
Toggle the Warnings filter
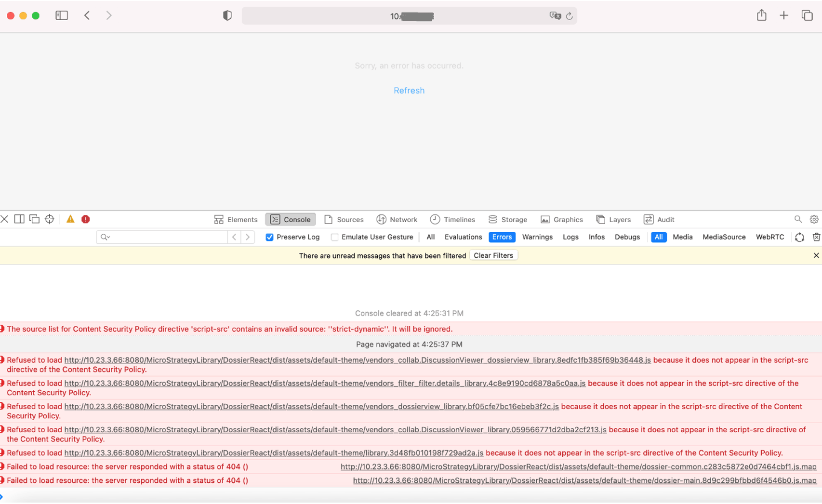point(537,237)
